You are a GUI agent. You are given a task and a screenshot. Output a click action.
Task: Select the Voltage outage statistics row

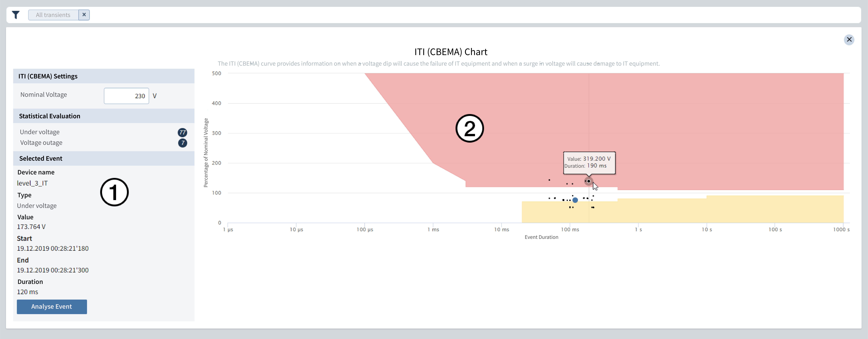coord(41,143)
